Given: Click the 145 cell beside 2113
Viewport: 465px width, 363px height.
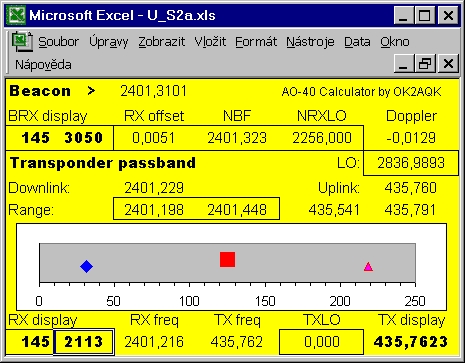Looking at the screenshot, I should [x=36, y=342].
